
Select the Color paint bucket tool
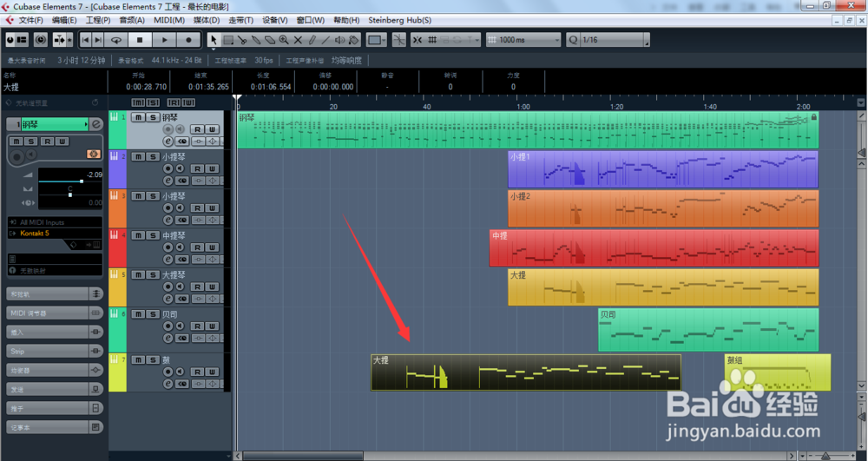click(354, 40)
